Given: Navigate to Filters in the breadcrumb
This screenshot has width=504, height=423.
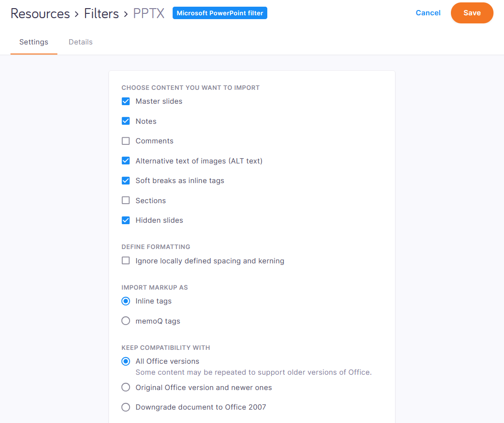Looking at the screenshot, I should coord(101,13).
